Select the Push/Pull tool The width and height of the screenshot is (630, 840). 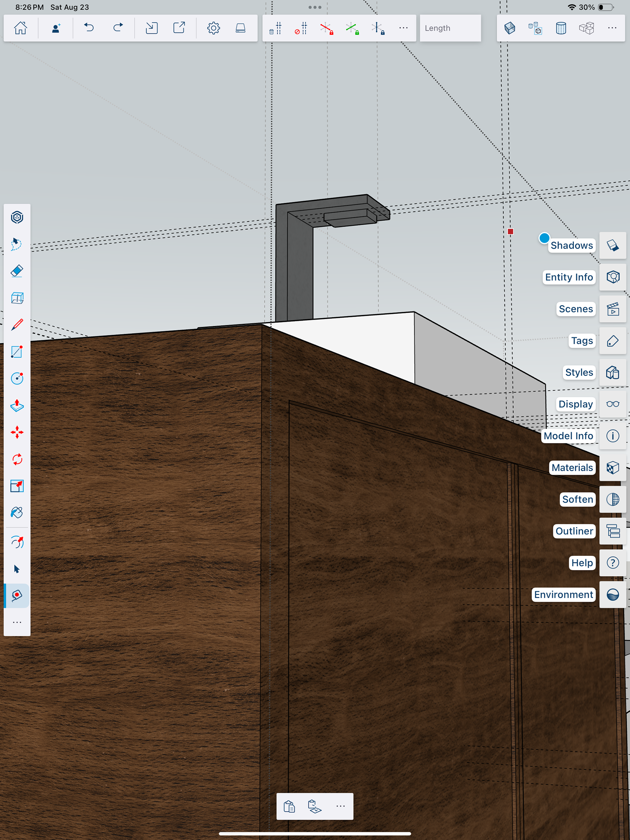click(17, 406)
